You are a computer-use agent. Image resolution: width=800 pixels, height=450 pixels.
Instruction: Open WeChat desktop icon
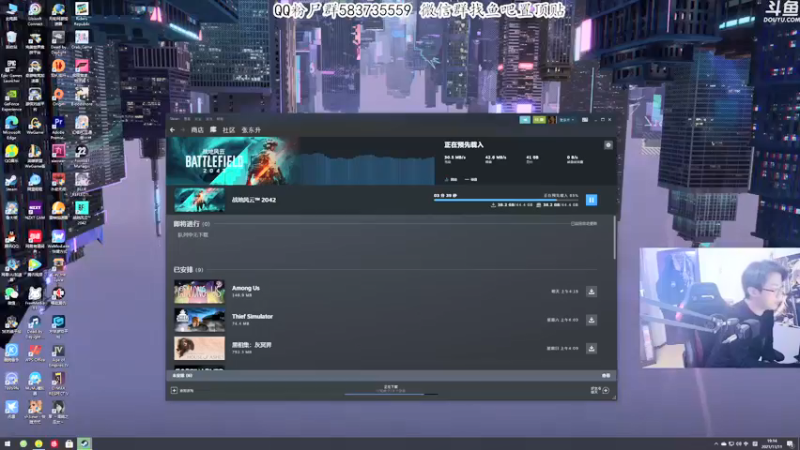click(x=11, y=296)
